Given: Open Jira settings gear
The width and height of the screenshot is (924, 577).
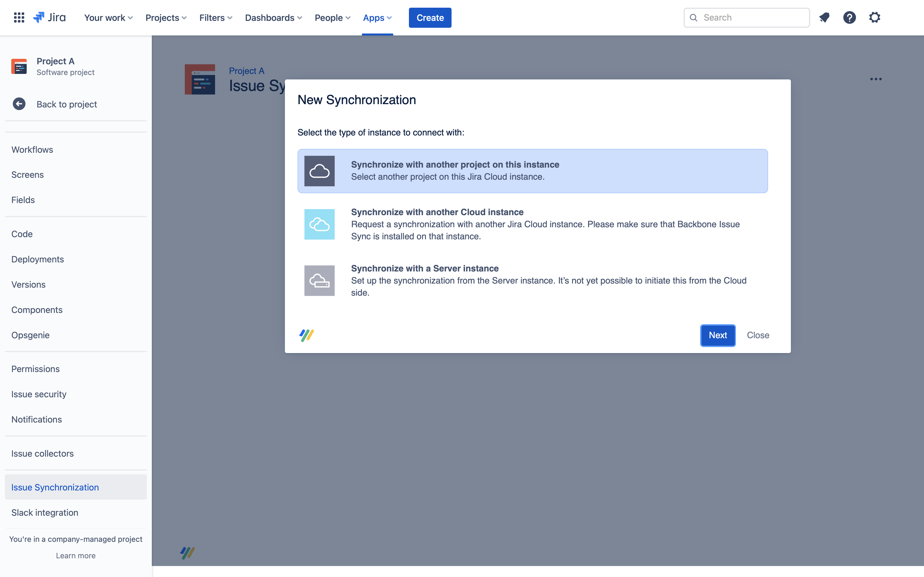Looking at the screenshot, I should (x=875, y=17).
